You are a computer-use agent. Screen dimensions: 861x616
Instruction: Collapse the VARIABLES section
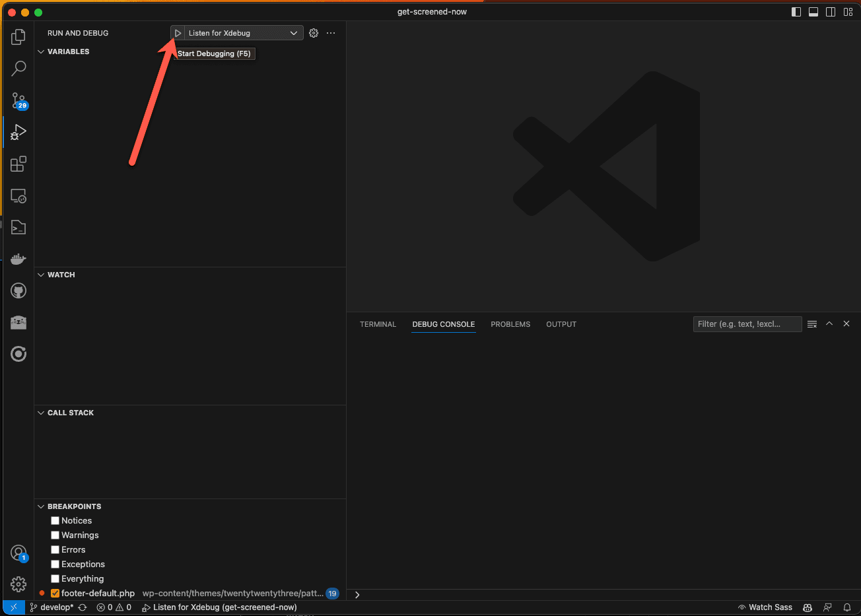(x=41, y=51)
